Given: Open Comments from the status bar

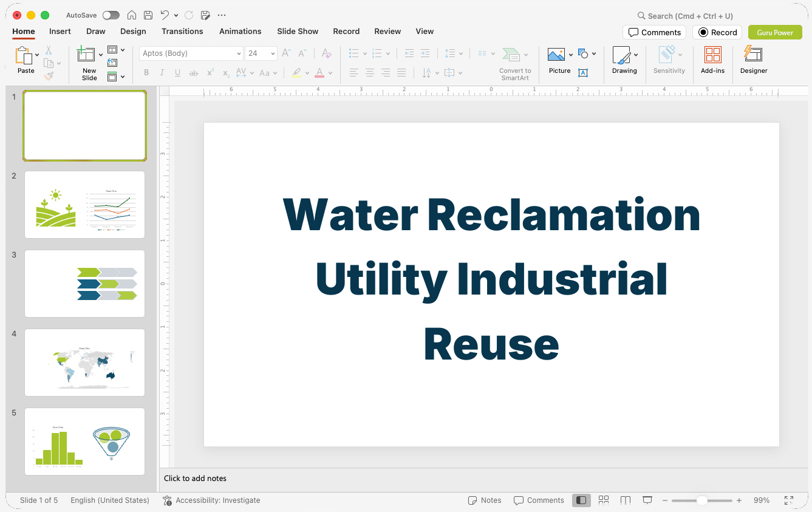Looking at the screenshot, I should pyautogui.click(x=539, y=500).
